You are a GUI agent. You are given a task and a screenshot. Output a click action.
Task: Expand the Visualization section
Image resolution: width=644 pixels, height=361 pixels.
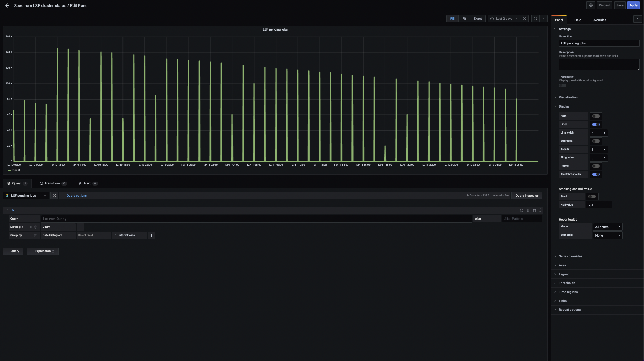click(568, 97)
